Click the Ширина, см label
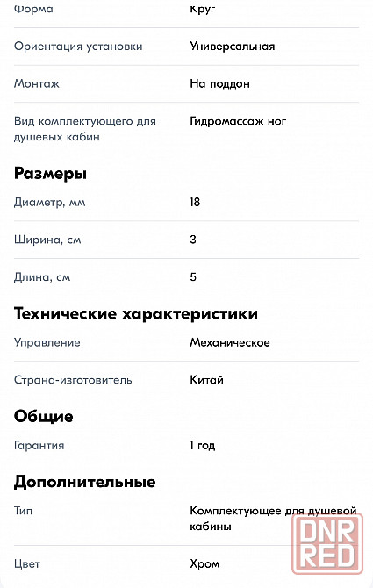 point(47,240)
